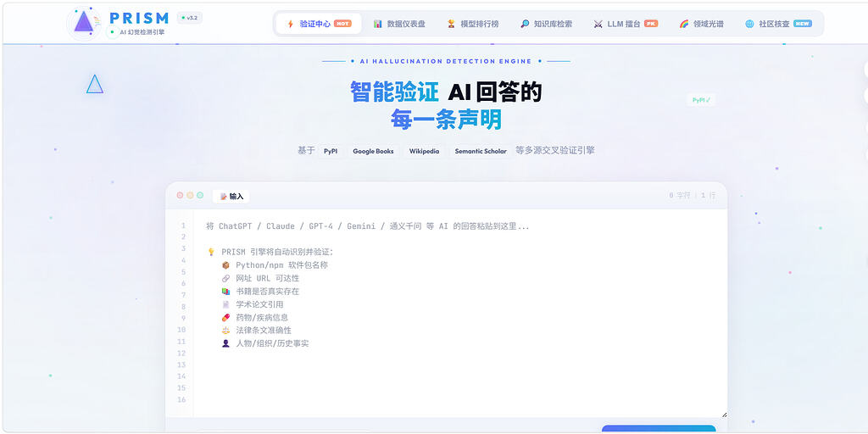The width and height of the screenshot is (868, 434).
Task: Click the package icon beside Python/npm 软件包名称
Action: (x=225, y=265)
